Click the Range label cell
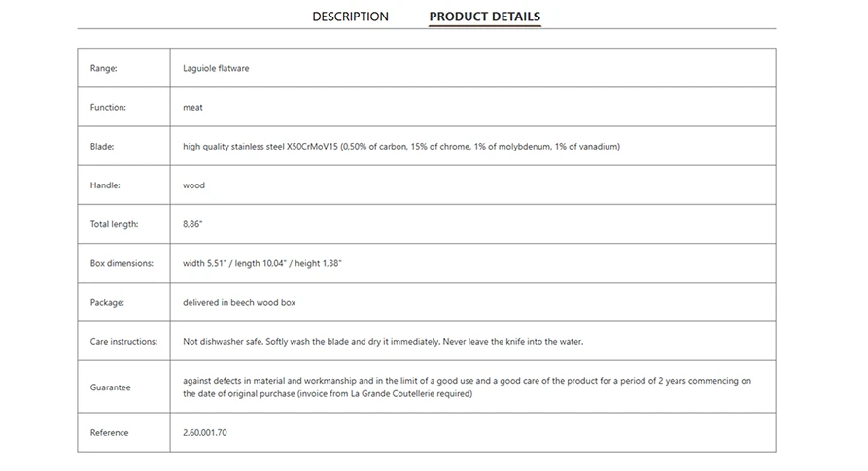Screen dimensions: 868x471 (124, 68)
